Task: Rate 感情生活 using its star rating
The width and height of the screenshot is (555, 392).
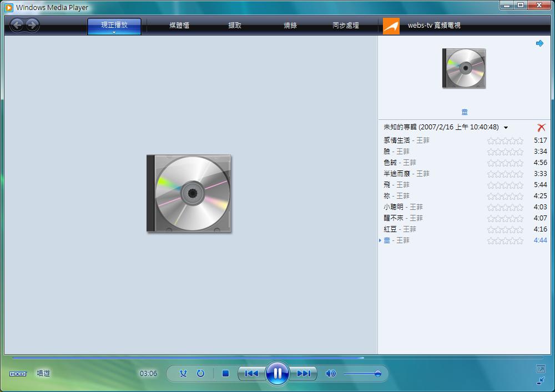Action: point(505,141)
